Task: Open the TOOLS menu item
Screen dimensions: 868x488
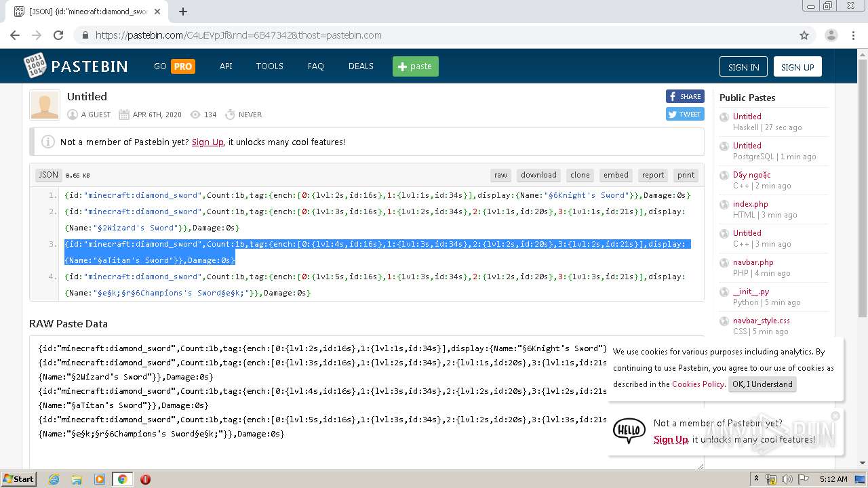Action: [269, 66]
